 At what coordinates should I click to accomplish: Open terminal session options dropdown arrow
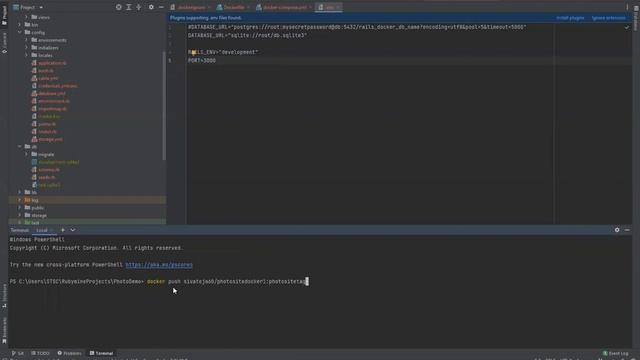(x=73, y=230)
